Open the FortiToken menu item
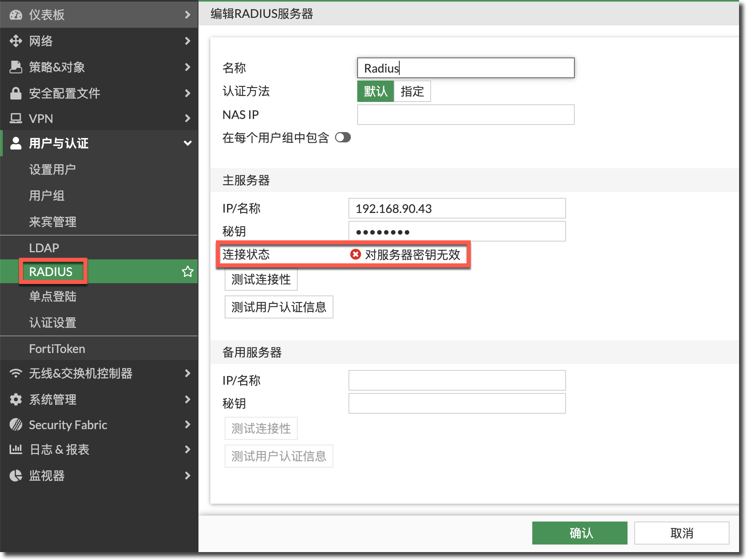 click(57, 349)
